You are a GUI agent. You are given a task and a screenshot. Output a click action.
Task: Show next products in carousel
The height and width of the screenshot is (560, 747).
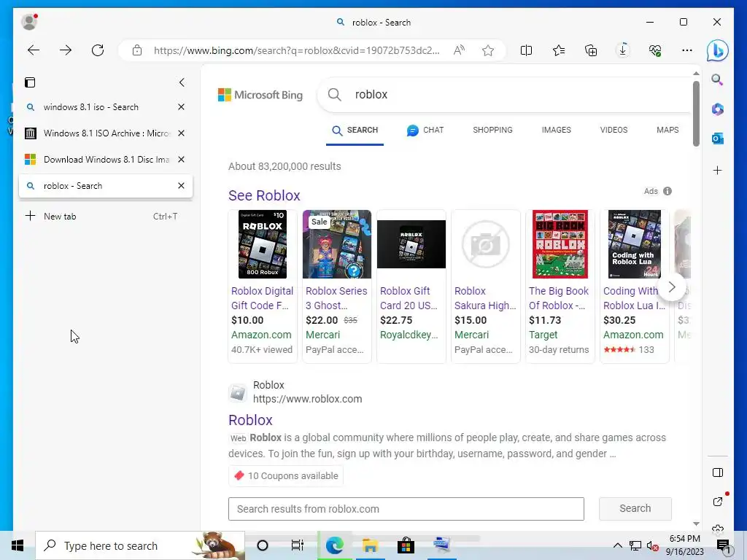672,287
